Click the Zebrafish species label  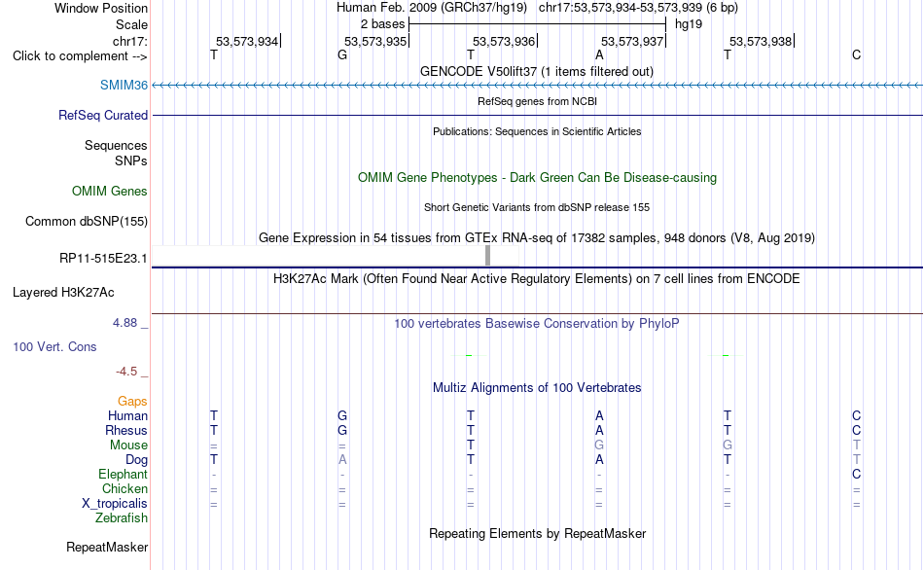122,517
